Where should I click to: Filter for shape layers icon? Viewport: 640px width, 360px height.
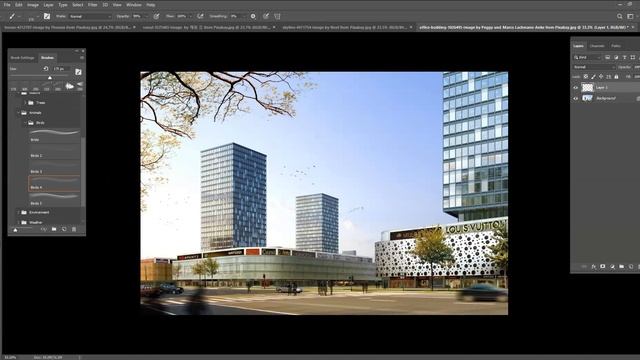633,57
